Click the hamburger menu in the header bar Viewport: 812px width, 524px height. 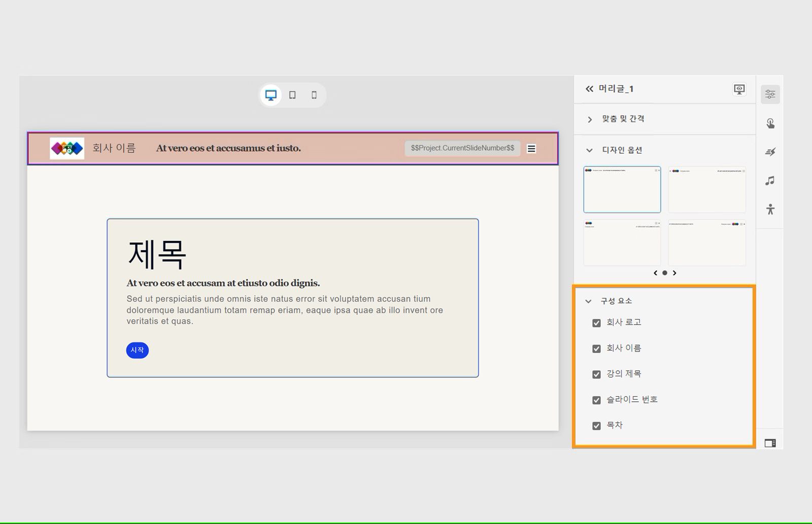click(x=531, y=148)
